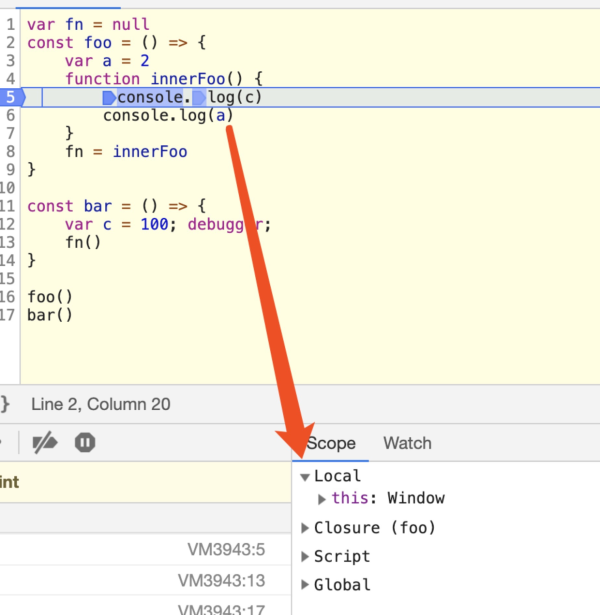The height and width of the screenshot is (615, 600).
Task: Click 'var fn = null' on line 1
Action: tap(88, 25)
